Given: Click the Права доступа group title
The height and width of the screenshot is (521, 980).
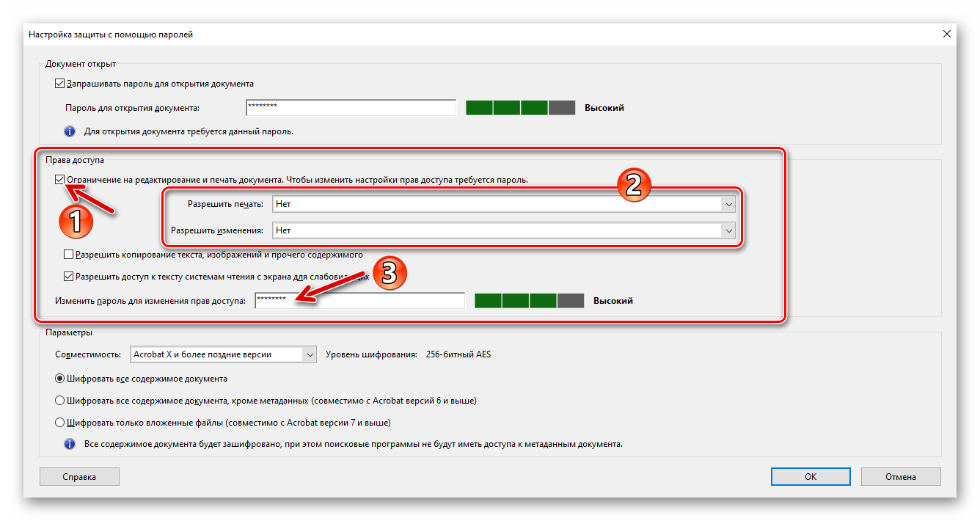Looking at the screenshot, I should [75, 160].
